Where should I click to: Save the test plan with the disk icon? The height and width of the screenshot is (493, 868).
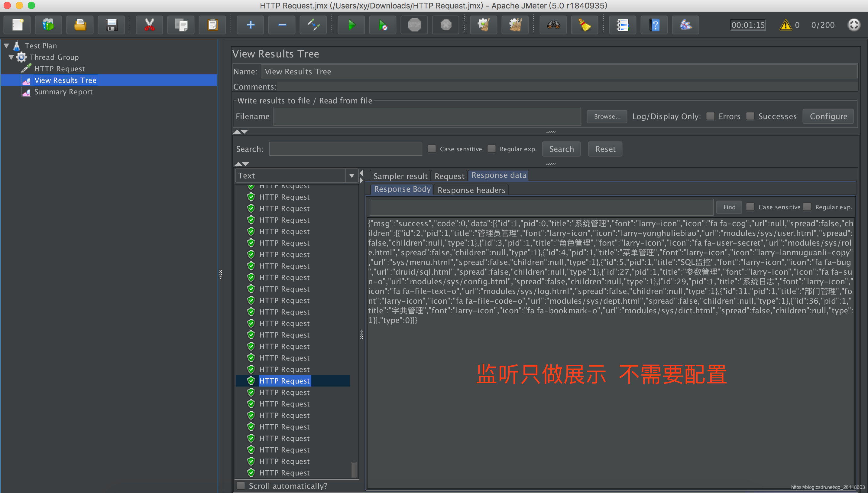point(111,25)
